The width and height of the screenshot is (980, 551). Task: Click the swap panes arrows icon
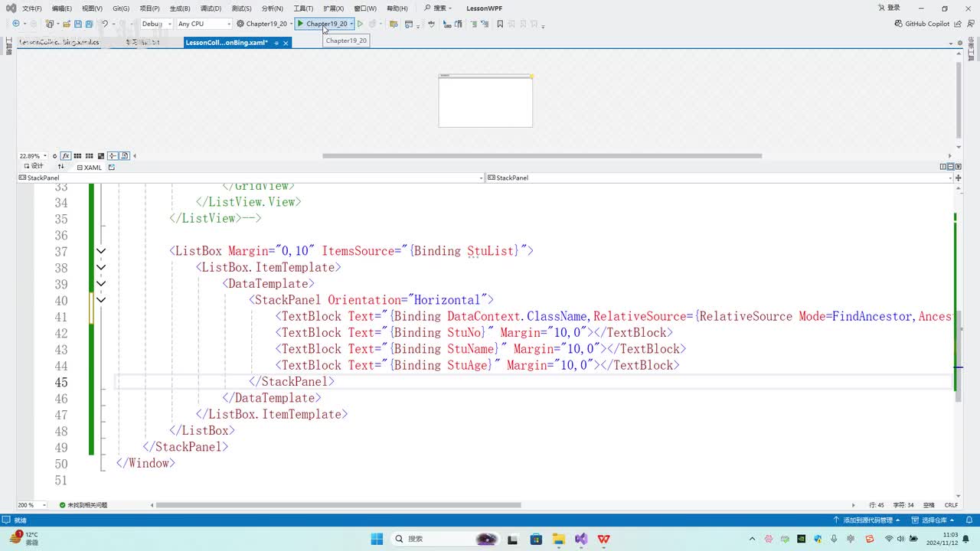click(x=60, y=167)
